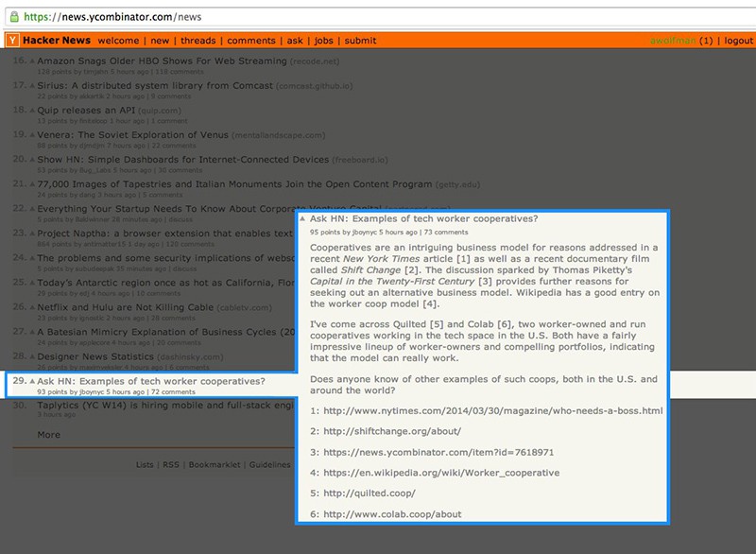Upvote the 77,000 Images of Tapestries story
Viewport: 756px width, 554px height.
(x=32, y=184)
